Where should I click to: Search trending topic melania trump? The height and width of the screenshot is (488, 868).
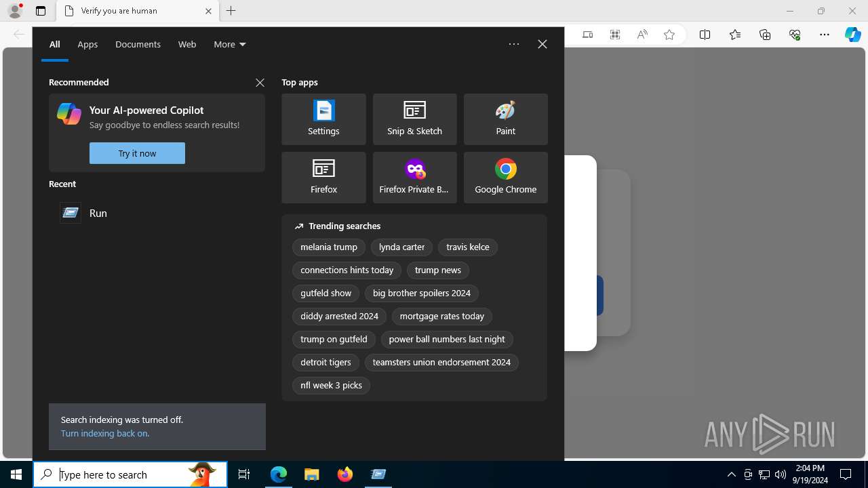329,247
